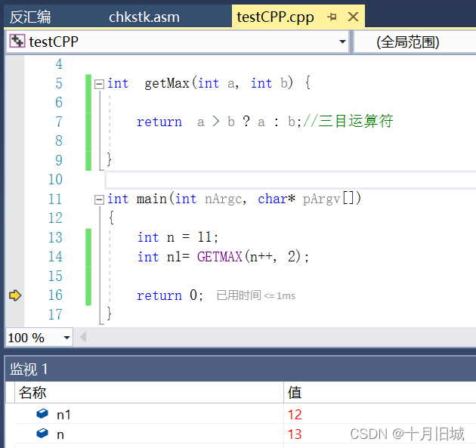Collapse the main function block

[99, 199]
